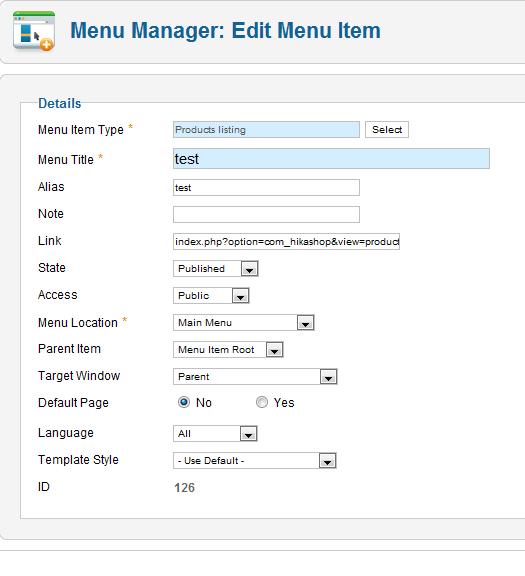
Task: Open the Language dropdown showing All
Action: tap(215, 434)
